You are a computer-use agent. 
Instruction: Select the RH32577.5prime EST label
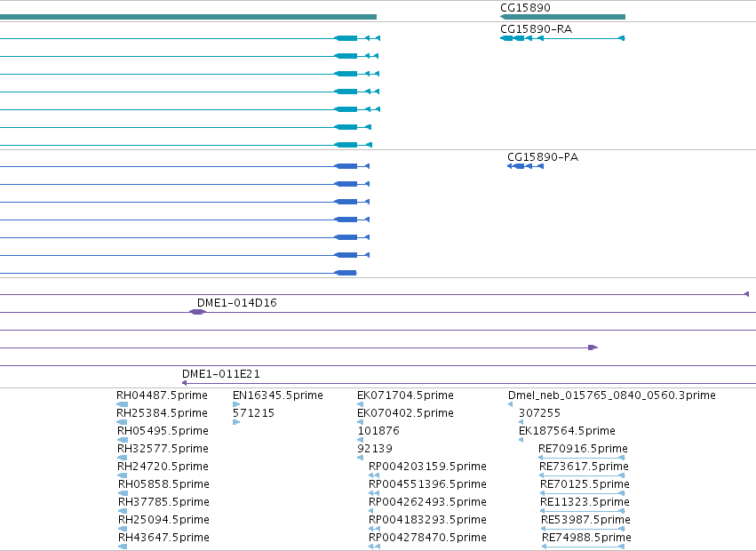click(163, 449)
